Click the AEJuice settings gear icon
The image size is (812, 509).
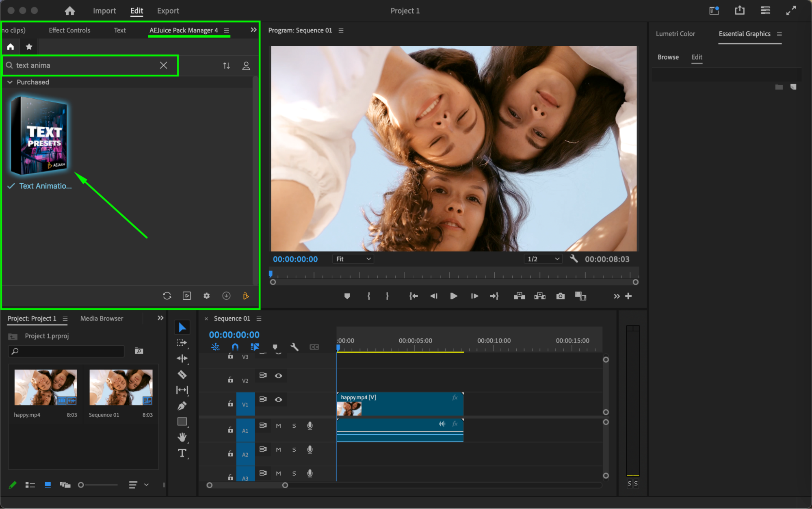206,296
